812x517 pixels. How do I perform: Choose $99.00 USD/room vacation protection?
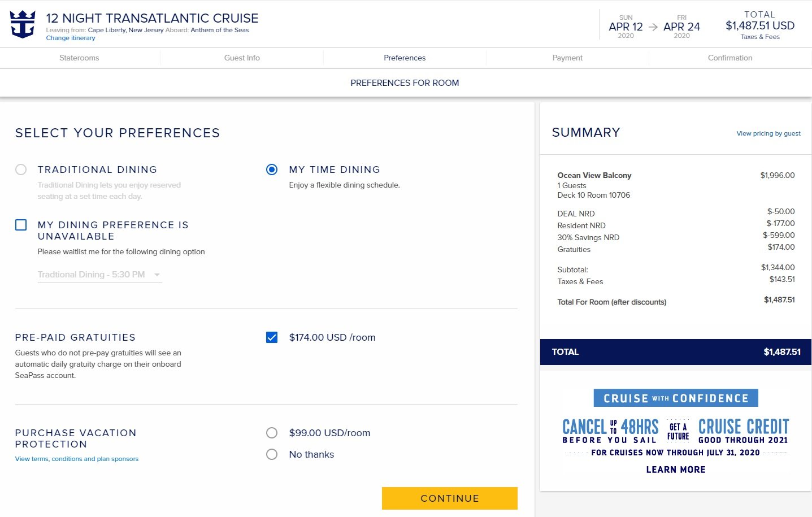[x=272, y=433]
